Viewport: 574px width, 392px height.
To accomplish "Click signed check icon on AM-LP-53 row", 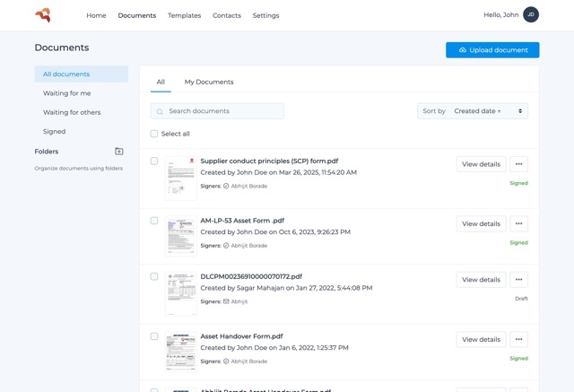I will pyautogui.click(x=226, y=246).
